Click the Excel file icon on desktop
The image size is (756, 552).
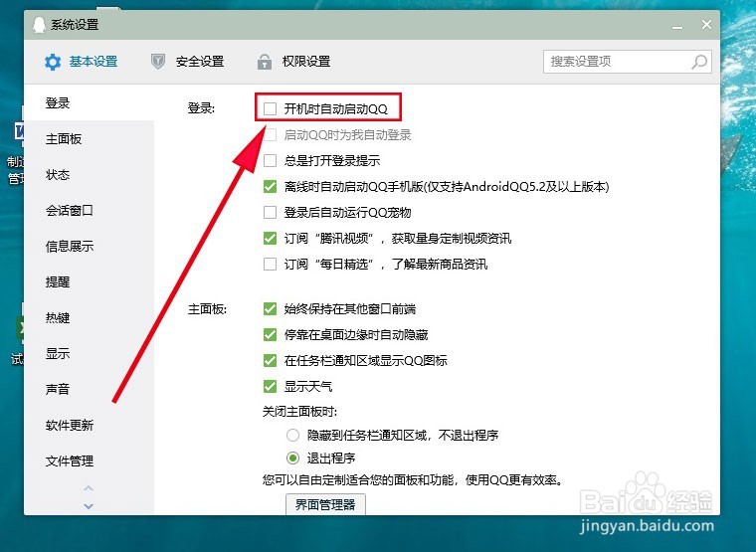(x=20, y=328)
